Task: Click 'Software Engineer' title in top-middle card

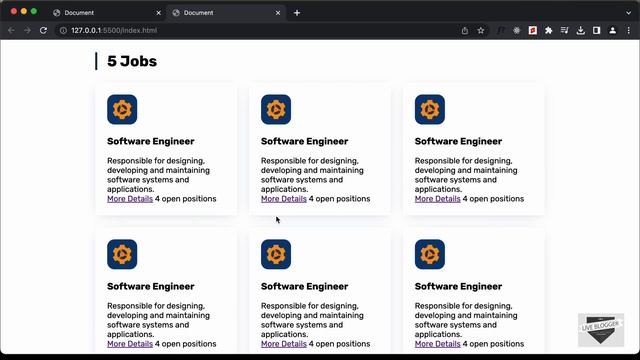Action: pos(304,141)
